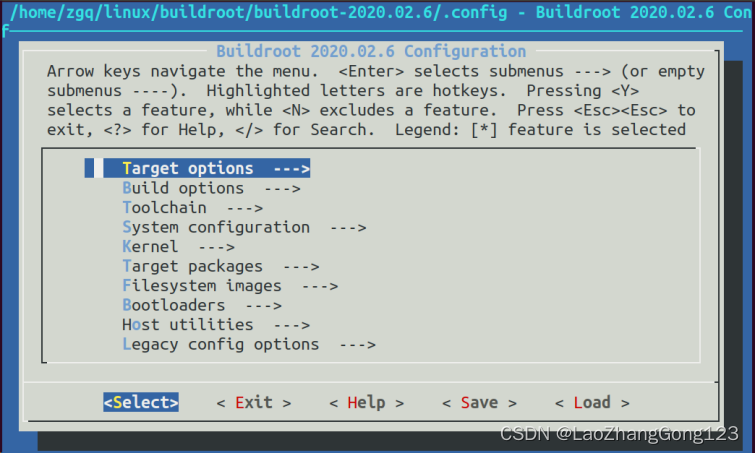Click the Exit button
The image size is (755, 454).
pyautogui.click(x=254, y=402)
